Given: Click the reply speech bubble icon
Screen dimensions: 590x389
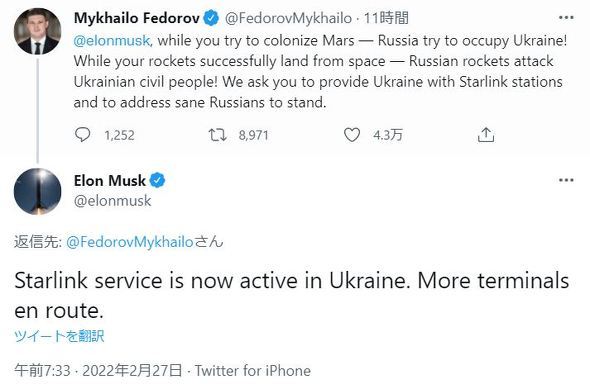Looking at the screenshot, I should pos(82,135).
